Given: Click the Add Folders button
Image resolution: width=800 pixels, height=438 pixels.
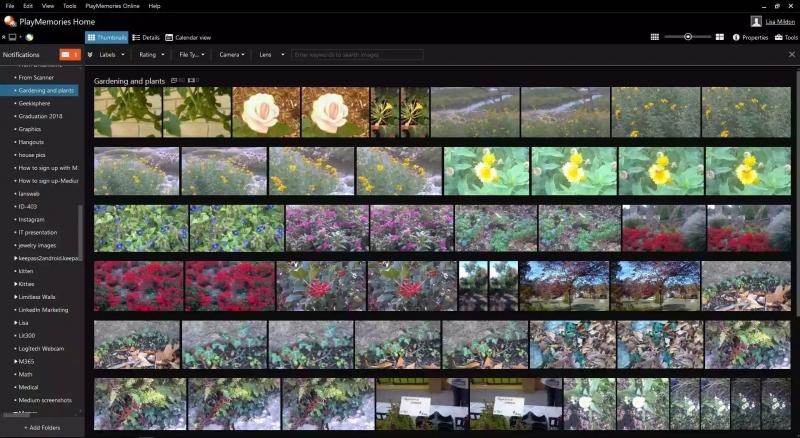Looking at the screenshot, I should pos(42,427).
